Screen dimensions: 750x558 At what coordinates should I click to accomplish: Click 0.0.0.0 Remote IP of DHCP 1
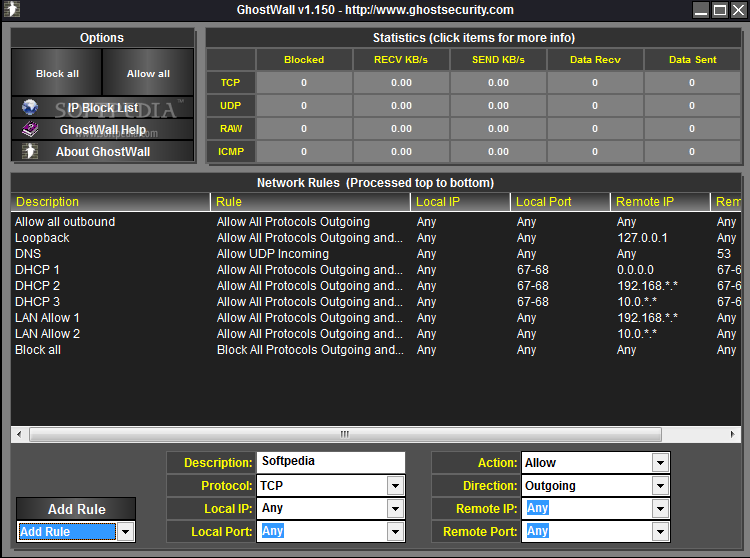point(635,270)
